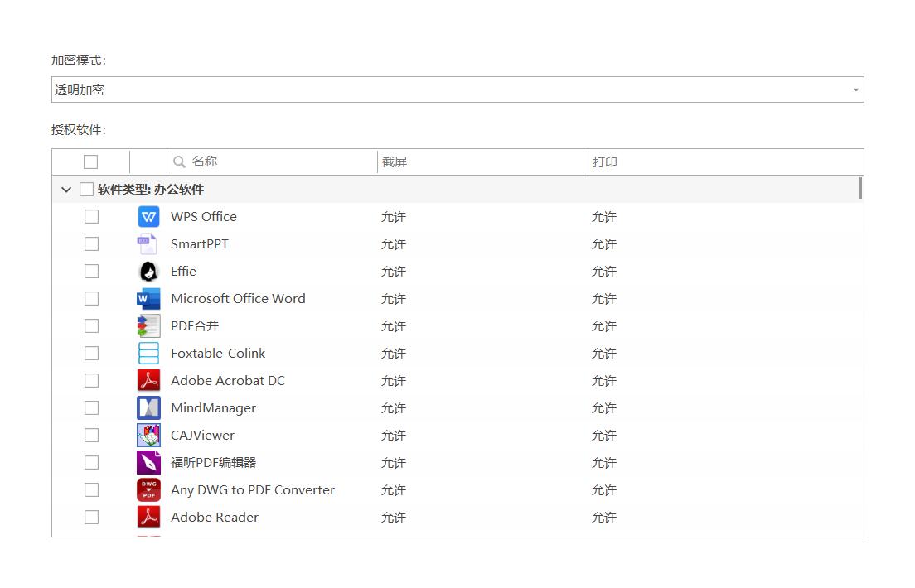Select the Foxtable-Colink icon
The image size is (915, 588).
click(x=148, y=354)
